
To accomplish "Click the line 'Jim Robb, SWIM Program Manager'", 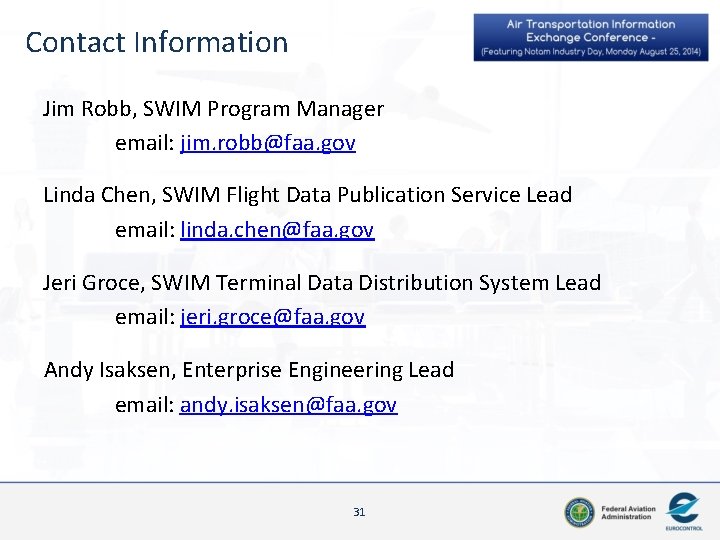I will click(214, 109).
